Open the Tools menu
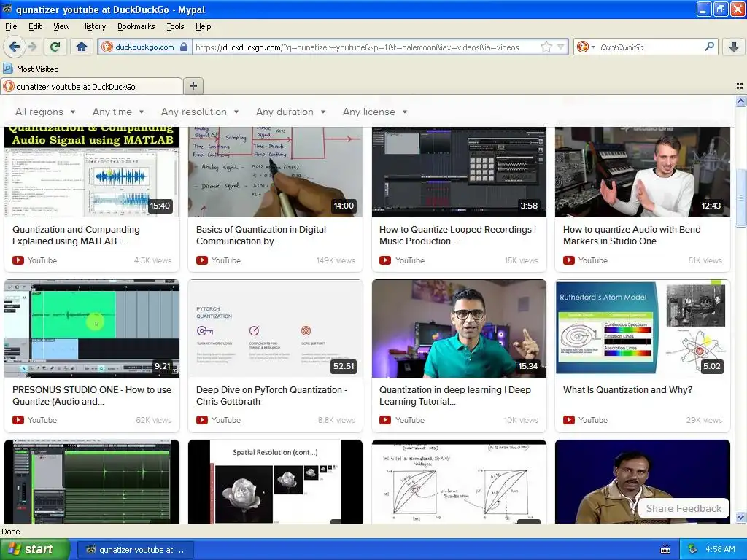This screenshot has height=560, width=747. 175,26
